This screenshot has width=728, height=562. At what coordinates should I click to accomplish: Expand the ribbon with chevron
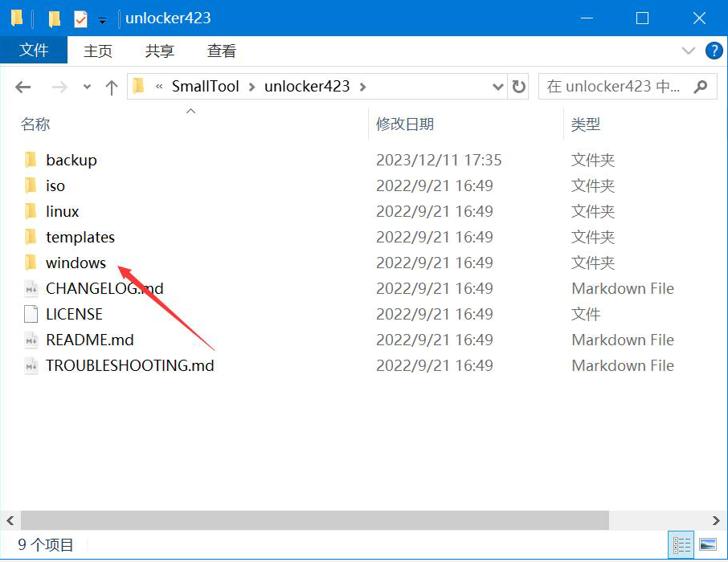point(688,51)
